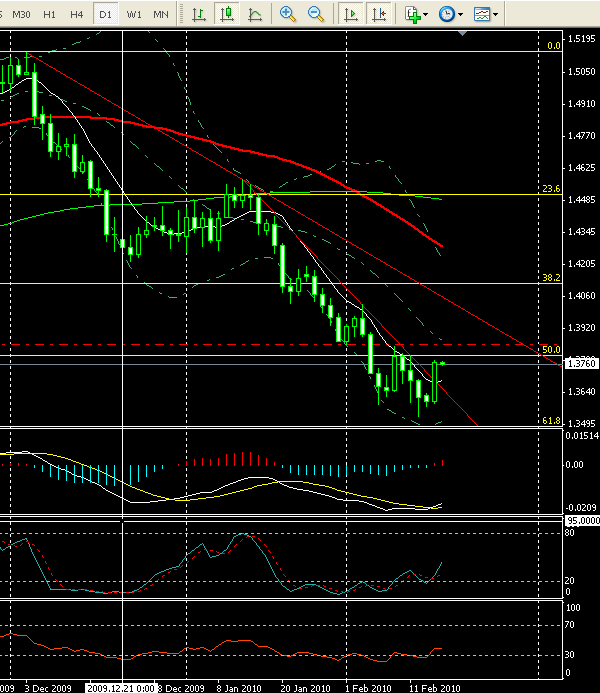
Task: Switch chart to line chart mode
Action: point(255,14)
